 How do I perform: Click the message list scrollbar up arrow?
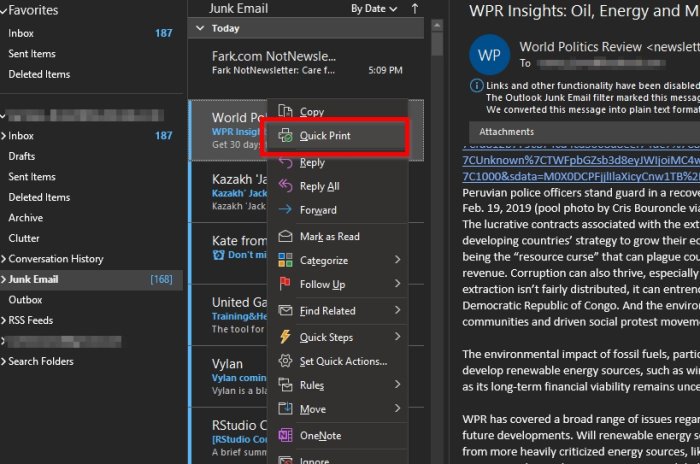tap(437, 25)
